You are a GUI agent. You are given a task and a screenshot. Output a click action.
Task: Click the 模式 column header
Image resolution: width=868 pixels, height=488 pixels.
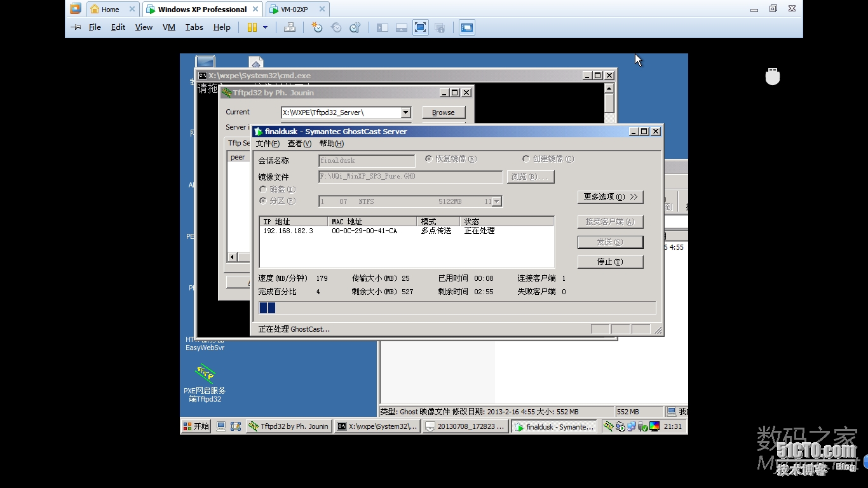tap(439, 222)
